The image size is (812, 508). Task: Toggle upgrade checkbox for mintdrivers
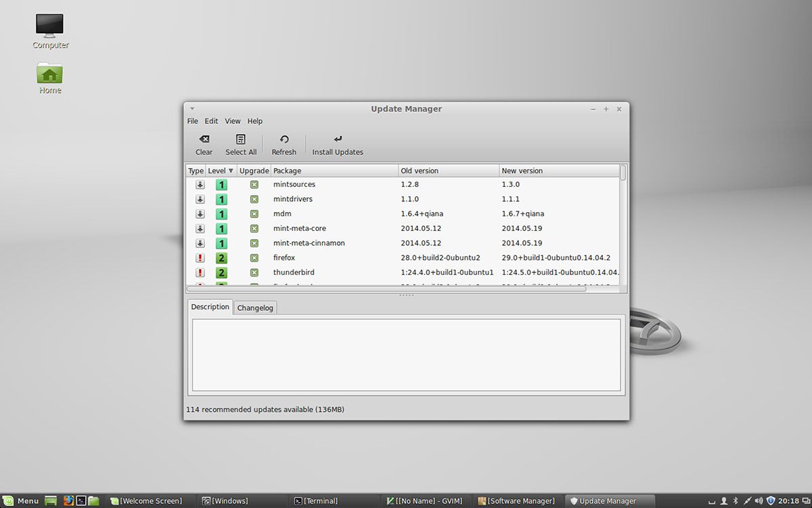pyautogui.click(x=254, y=199)
